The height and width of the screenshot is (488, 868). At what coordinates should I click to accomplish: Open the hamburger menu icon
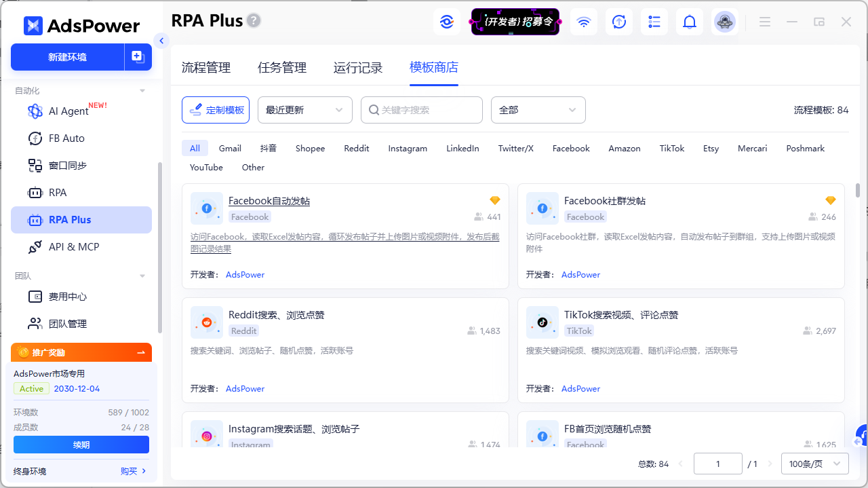(765, 22)
